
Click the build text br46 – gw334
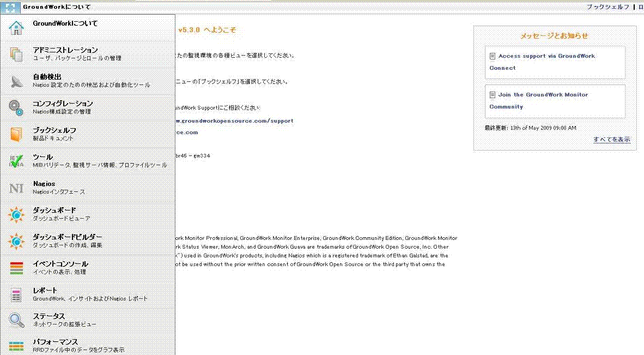point(193,156)
